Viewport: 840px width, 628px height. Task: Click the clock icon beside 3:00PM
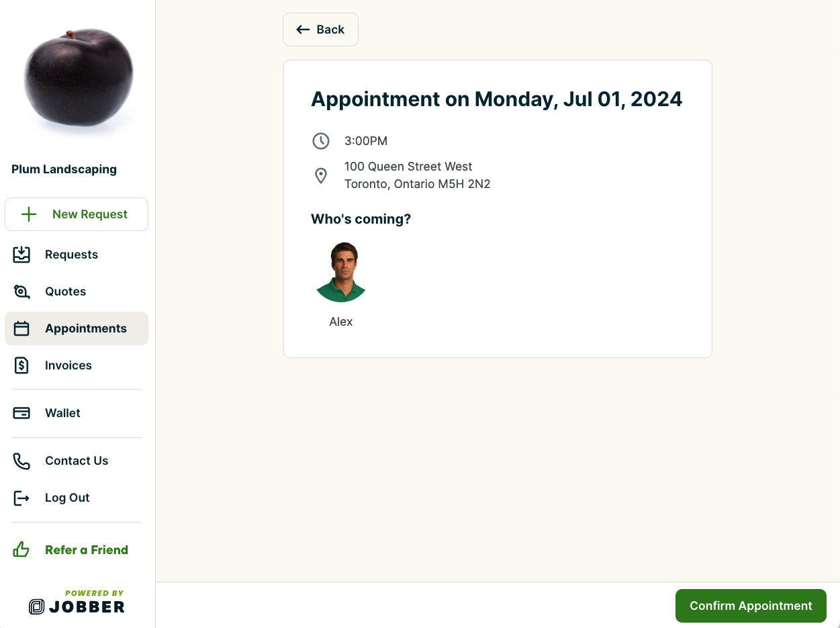click(321, 141)
